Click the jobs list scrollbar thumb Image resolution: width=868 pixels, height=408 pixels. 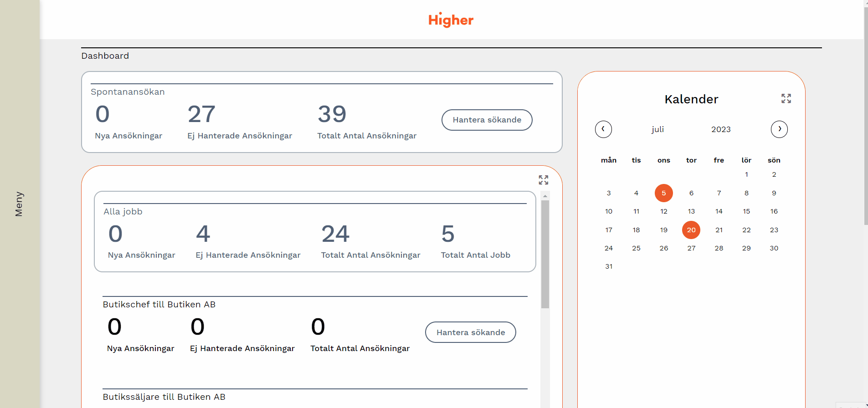[545, 254]
